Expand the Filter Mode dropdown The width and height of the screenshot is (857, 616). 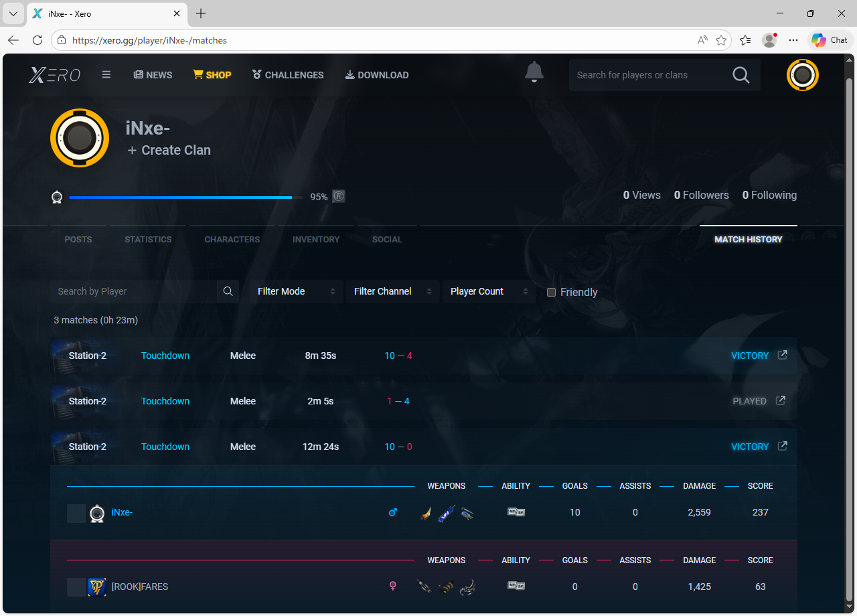(296, 291)
